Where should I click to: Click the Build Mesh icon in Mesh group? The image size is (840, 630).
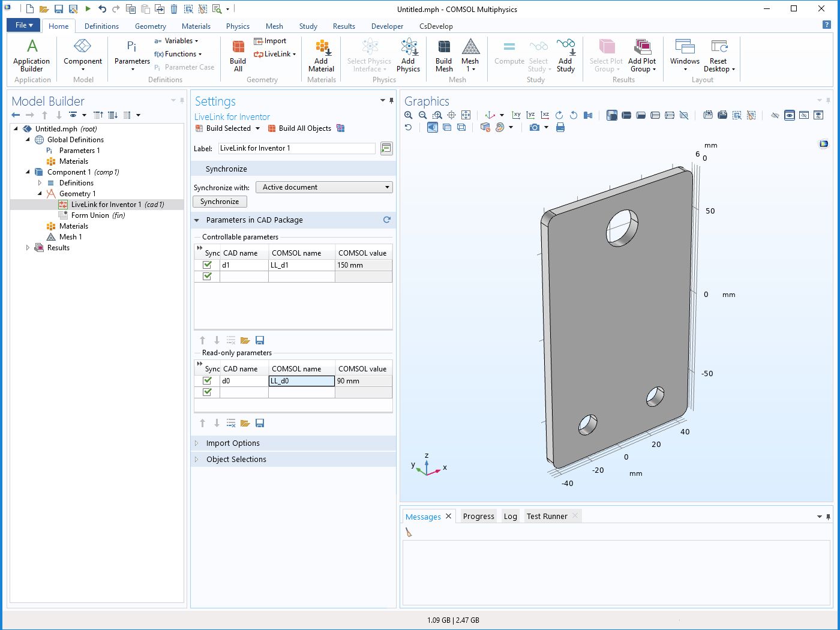(x=443, y=54)
